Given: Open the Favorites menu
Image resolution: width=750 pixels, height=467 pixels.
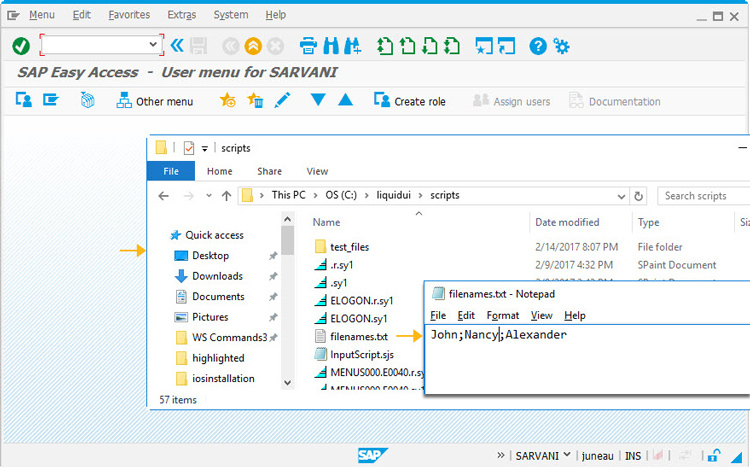Looking at the screenshot, I should tap(129, 15).
